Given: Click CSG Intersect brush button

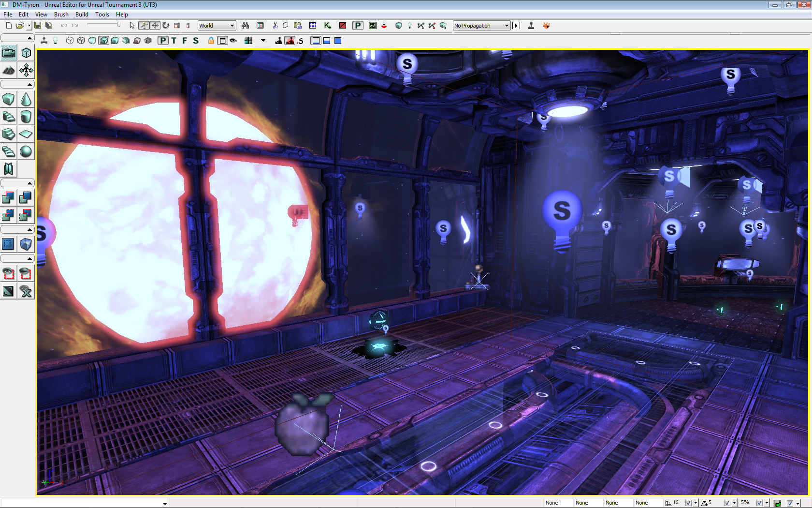Looking at the screenshot, I should coord(9,215).
